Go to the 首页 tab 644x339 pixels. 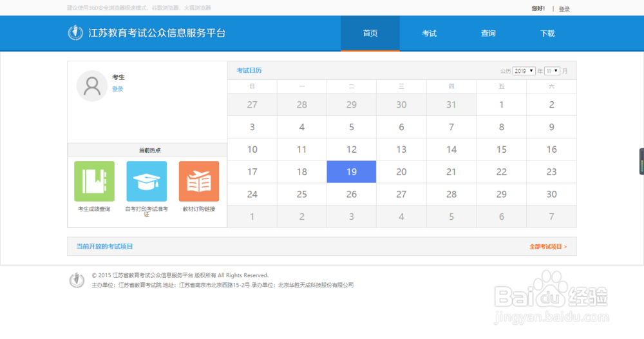(370, 34)
